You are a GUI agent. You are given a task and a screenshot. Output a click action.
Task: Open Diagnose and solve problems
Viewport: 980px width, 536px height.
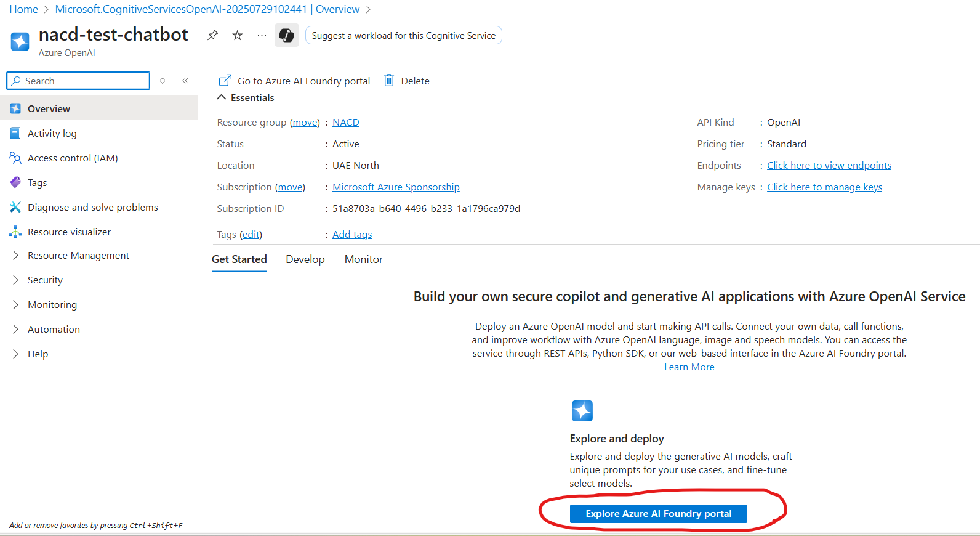pos(92,208)
